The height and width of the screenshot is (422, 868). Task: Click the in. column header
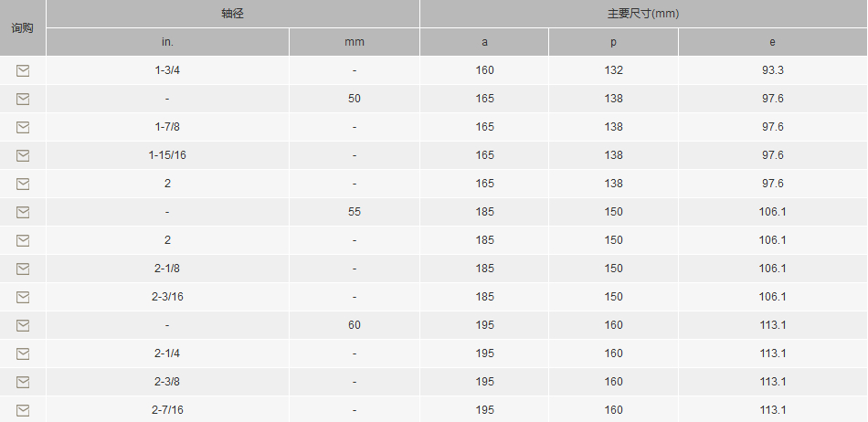(x=167, y=42)
